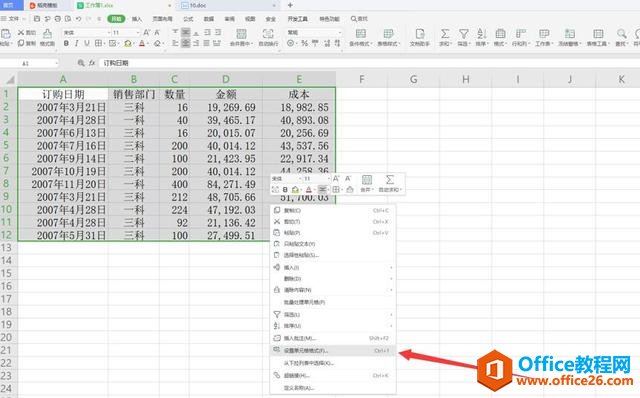Select the Insert (插入) ribbon tab
Image resolution: width=640 pixels, height=398 pixels.
coord(137,19)
